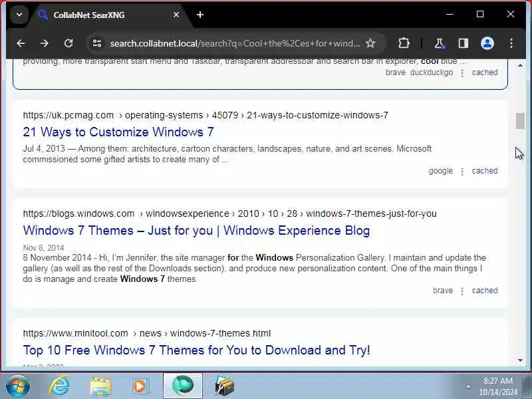Open the toolbox app on taskbar
The height and width of the screenshot is (399, 532).
point(224,386)
